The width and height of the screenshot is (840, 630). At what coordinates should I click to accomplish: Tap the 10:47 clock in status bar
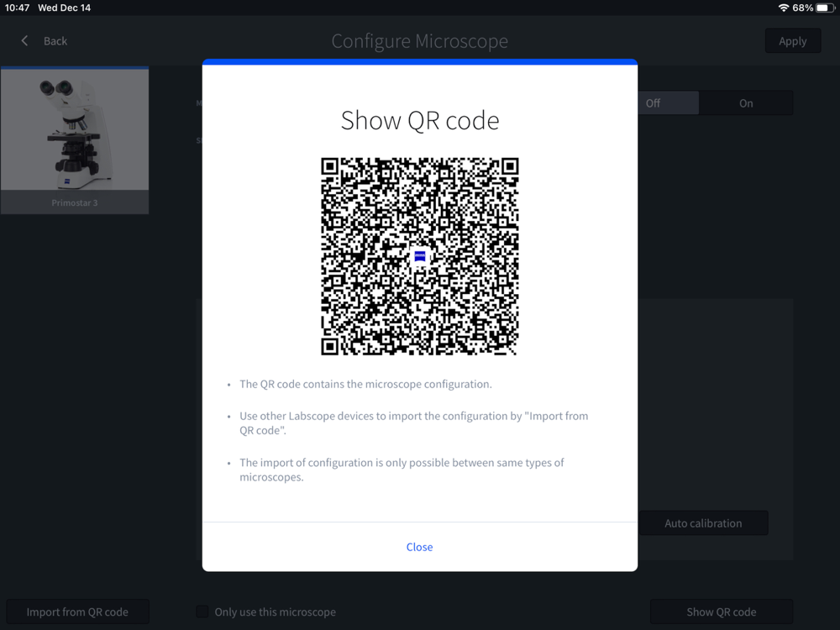click(x=17, y=8)
